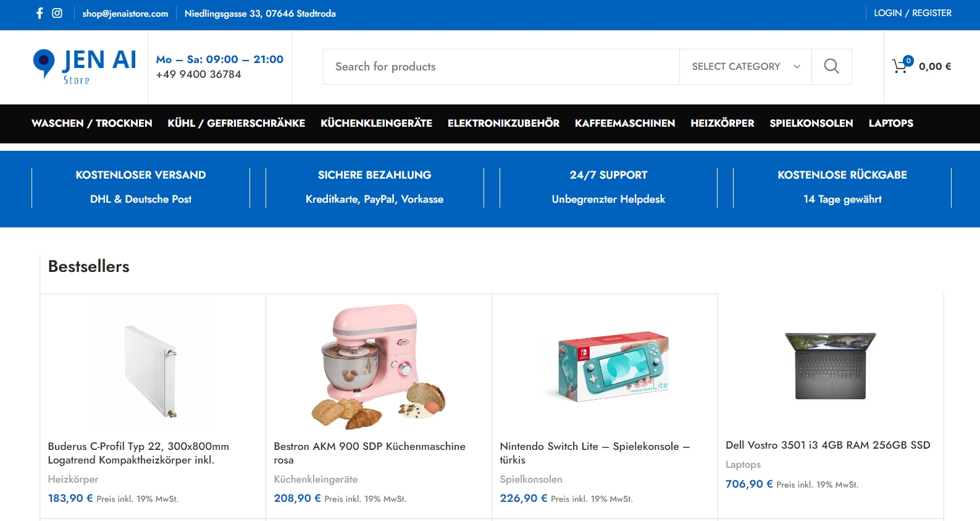Open the Instagram icon link

pos(57,13)
